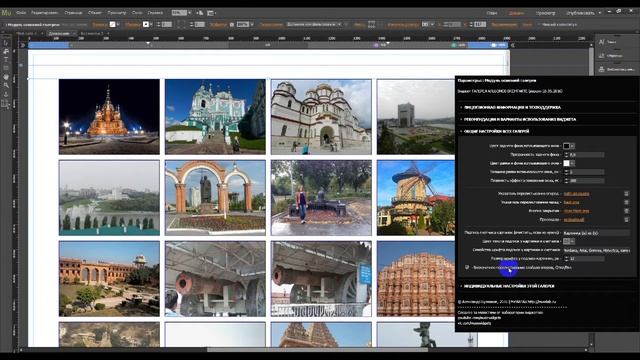The height and width of the screenshot is (360, 640).
Task: Click the Опубликовать button
Action: (x=580, y=13)
